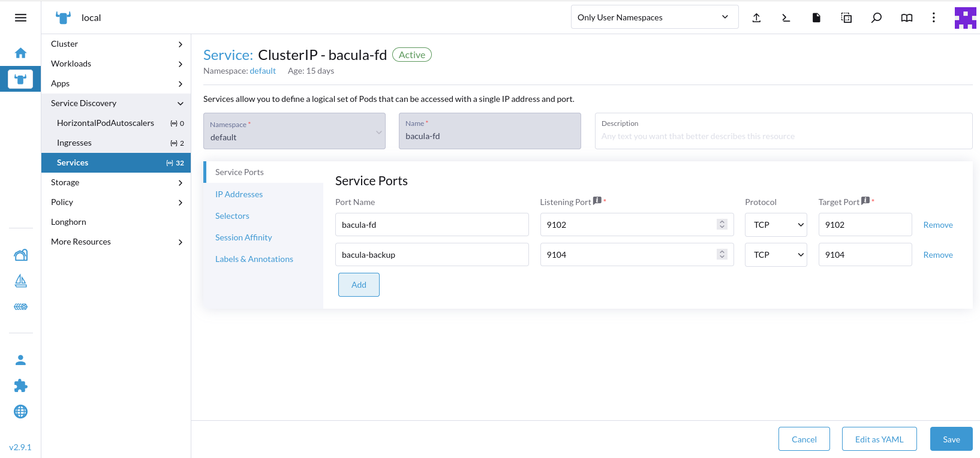The image size is (980, 458).
Task: Click the stepper on Listening Port 9102
Action: 722,224
